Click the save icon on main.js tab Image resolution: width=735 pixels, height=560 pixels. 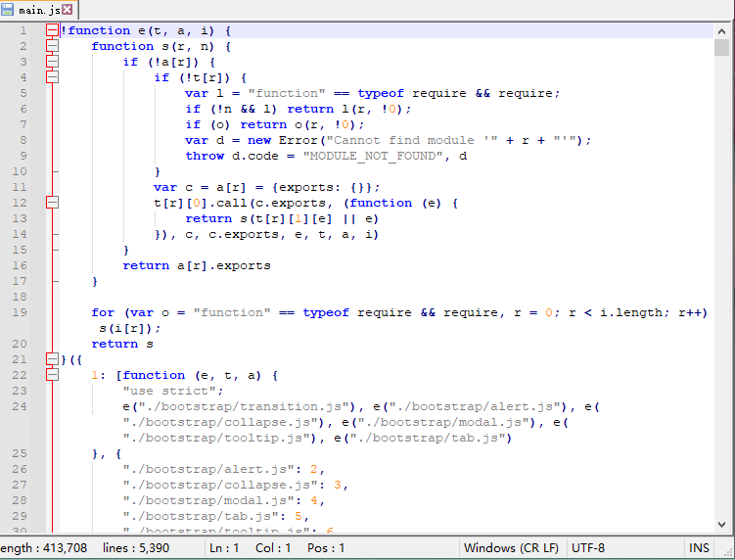[8, 10]
